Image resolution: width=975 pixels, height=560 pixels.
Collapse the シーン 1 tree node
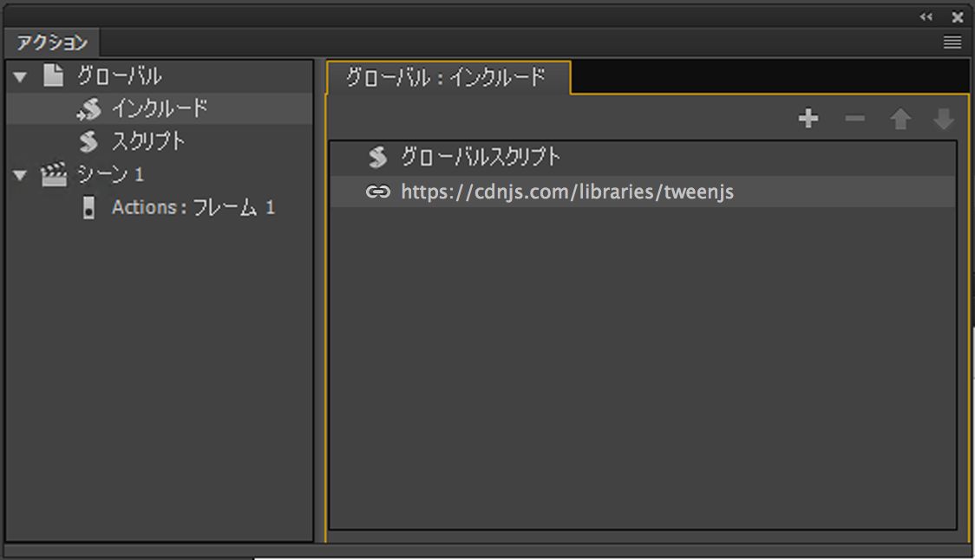tap(20, 175)
